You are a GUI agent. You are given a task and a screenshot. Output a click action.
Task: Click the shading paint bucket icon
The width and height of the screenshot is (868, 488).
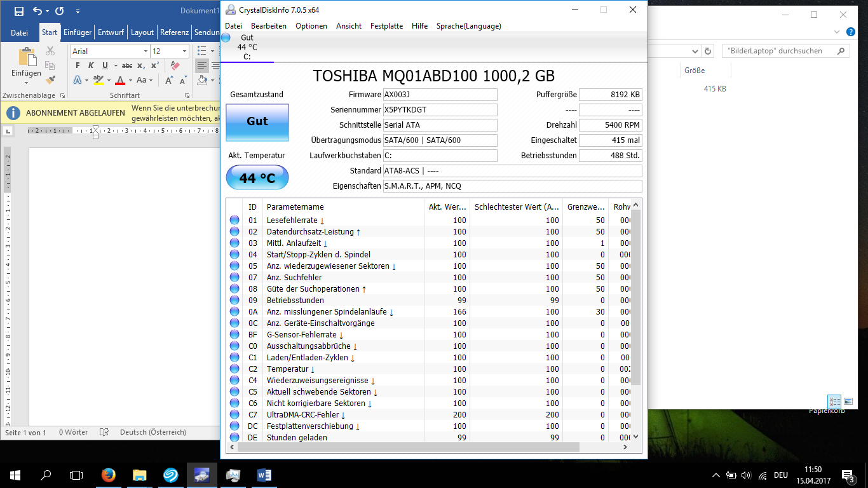pyautogui.click(x=202, y=80)
